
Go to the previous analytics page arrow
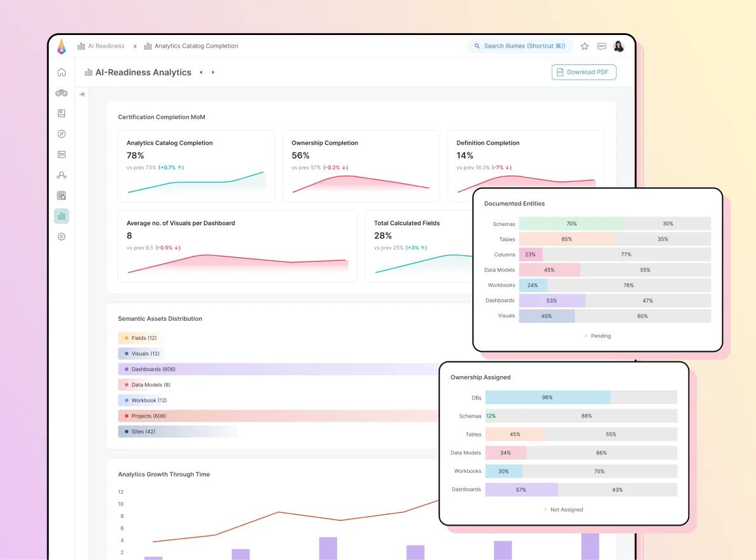(x=201, y=73)
